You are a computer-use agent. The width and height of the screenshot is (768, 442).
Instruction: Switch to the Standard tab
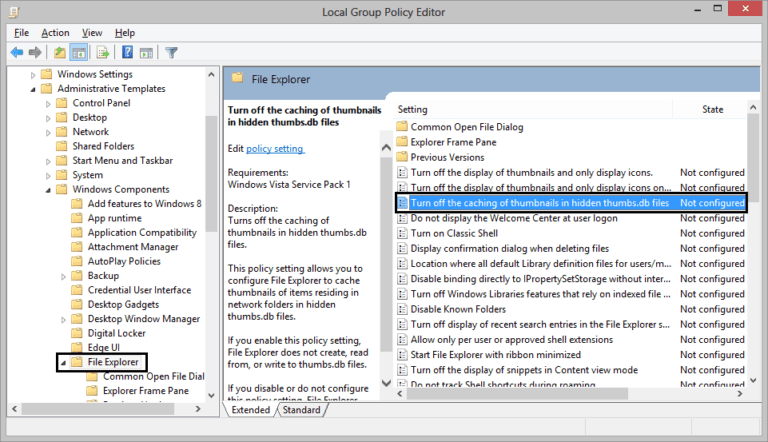301,410
